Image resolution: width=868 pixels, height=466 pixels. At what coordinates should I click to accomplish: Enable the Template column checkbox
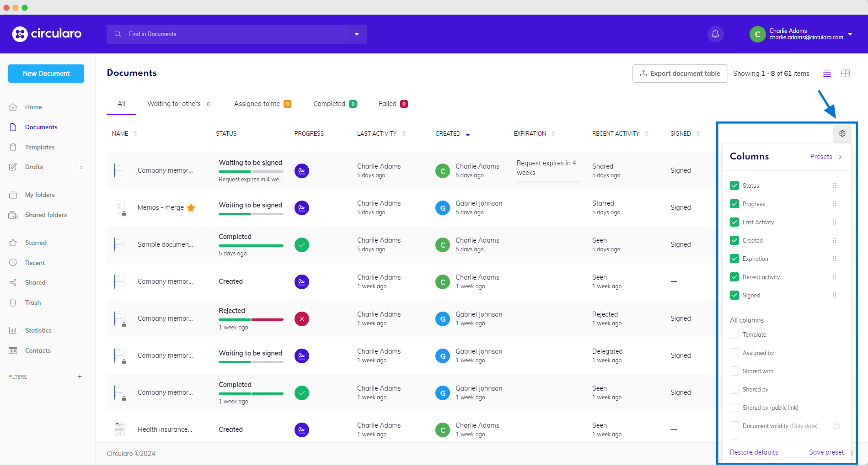pyautogui.click(x=734, y=334)
